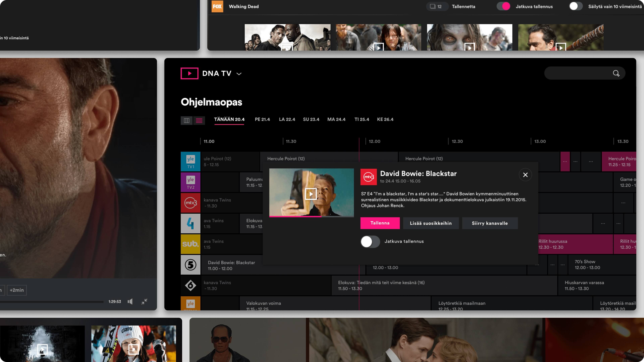The height and width of the screenshot is (362, 644).
Task: Open channel 4 icon in guide
Action: point(191,224)
